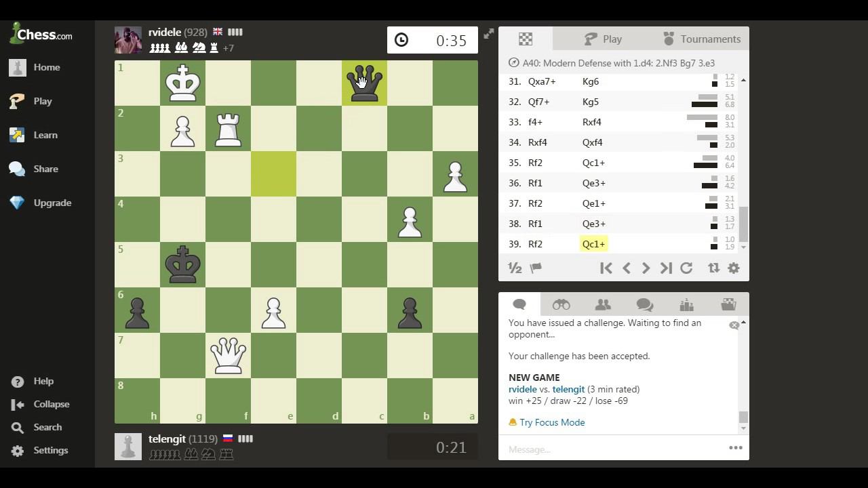Step forward one move
Viewport: 868px width, 488px height.
pyautogui.click(x=646, y=268)
